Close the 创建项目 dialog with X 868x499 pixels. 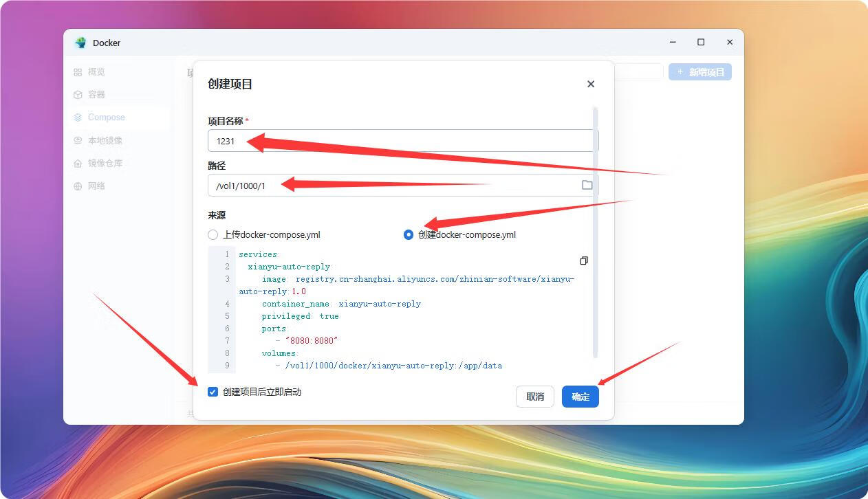click(x=590, y=84)
